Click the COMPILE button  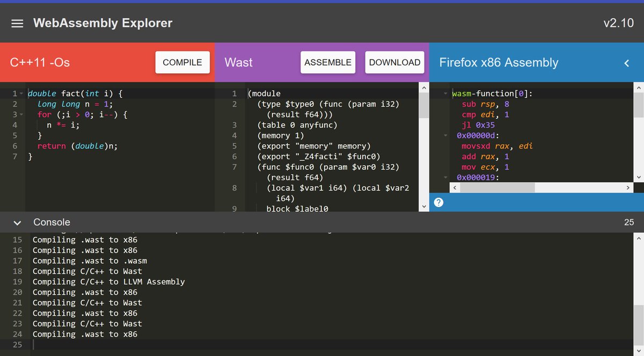pos(182,62)
